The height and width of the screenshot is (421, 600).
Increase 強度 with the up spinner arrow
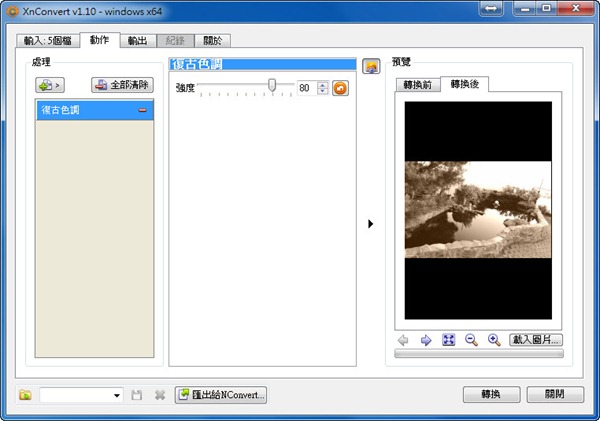coord(323,85)
